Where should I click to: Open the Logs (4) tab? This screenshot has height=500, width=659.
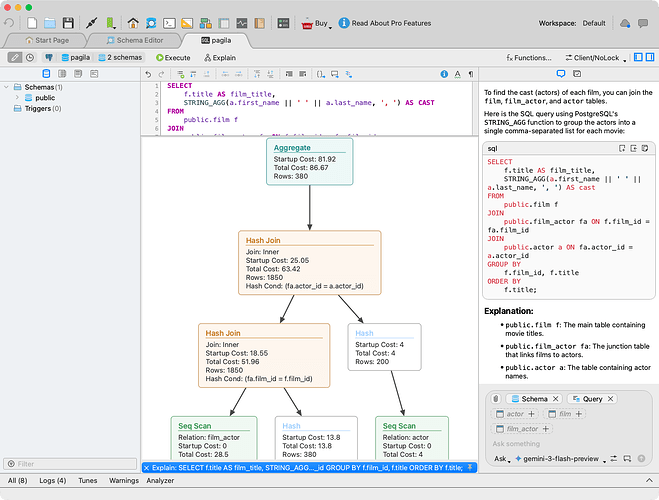[53, 480]
